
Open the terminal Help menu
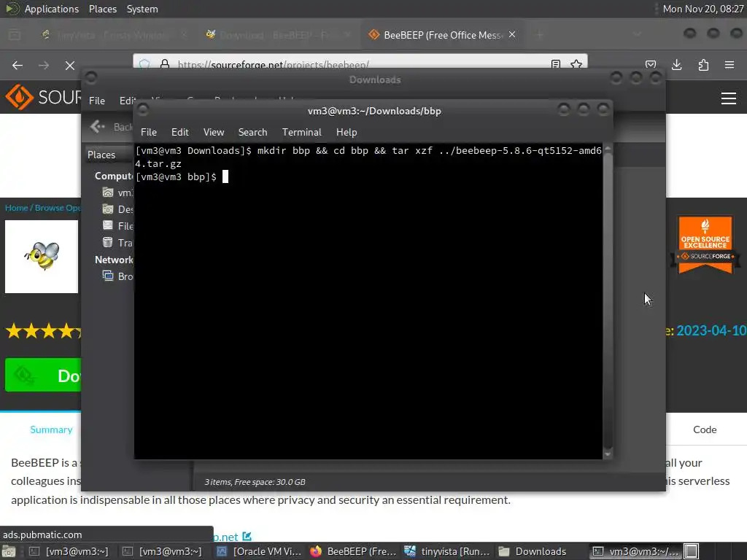click(x=347, y=132)
